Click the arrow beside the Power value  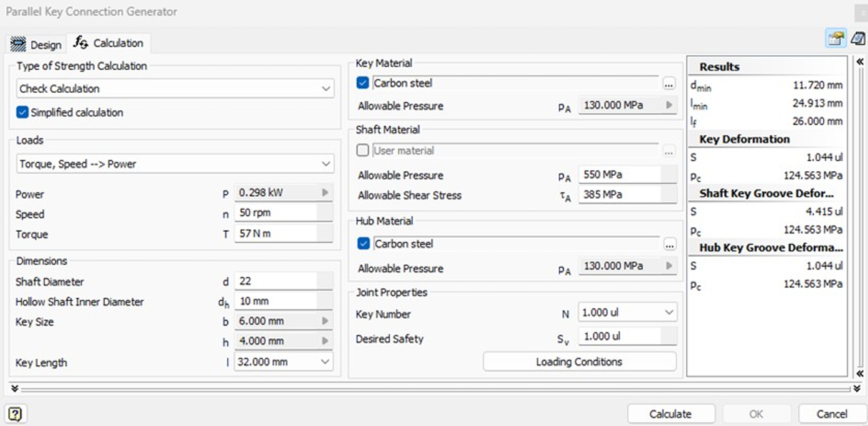(x=324, y=193)
